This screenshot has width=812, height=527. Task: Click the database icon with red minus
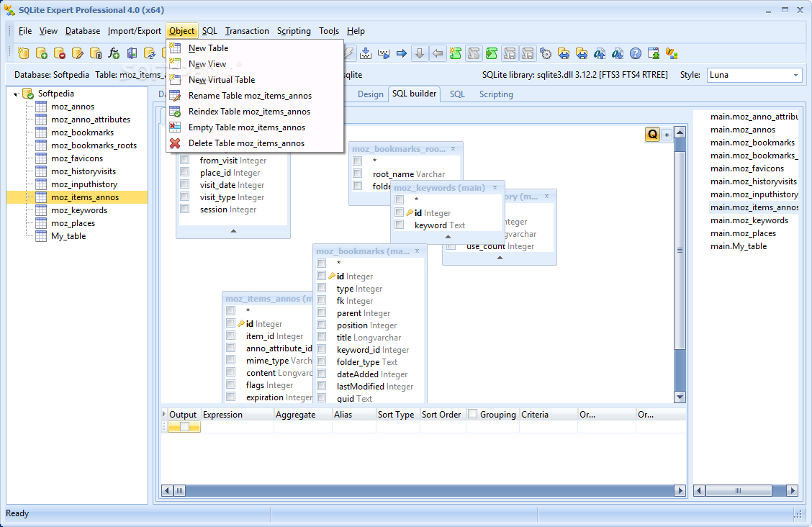[x=60, y=53]
